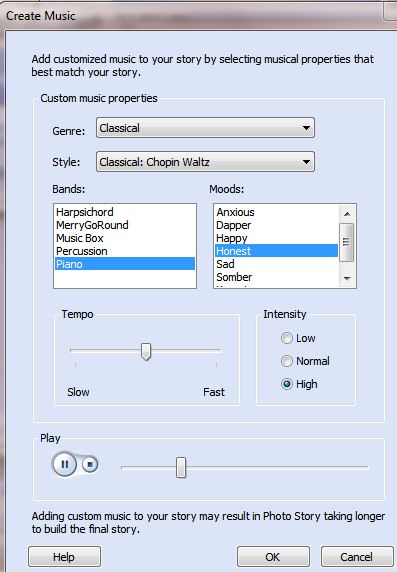Select Honest in the Moods list
The height and width of the screenshot is (572, 397).
[x=277, y=251]
